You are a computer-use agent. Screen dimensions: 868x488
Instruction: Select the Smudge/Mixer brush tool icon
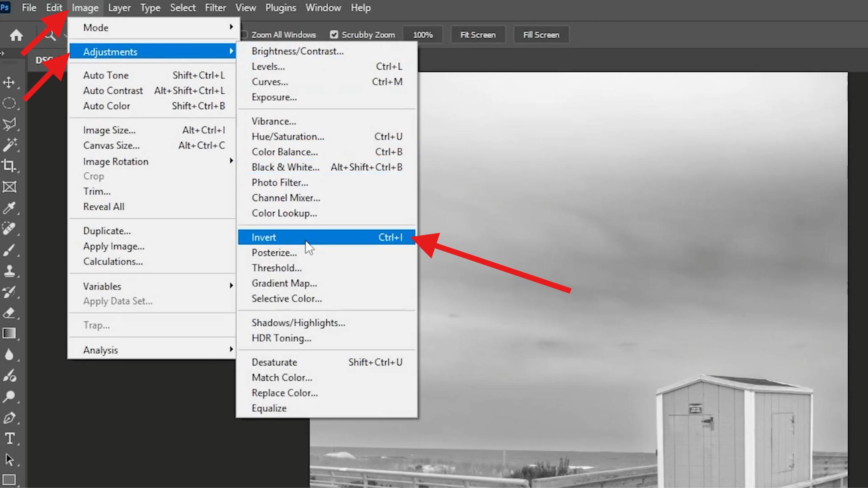point(9,375)
